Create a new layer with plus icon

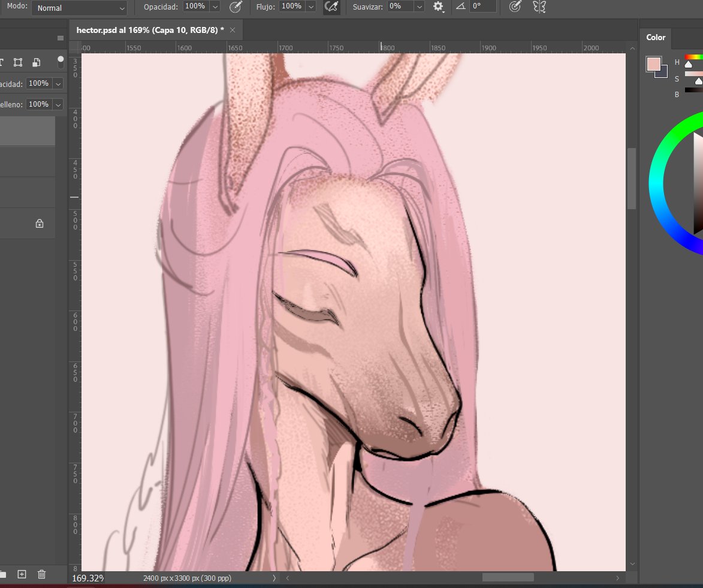coord(22,574)
